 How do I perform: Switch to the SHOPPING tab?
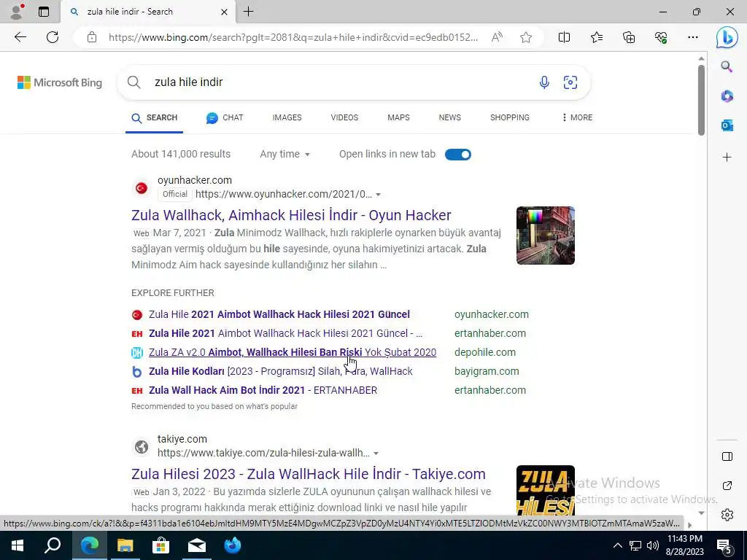click(x=510, y=117)
